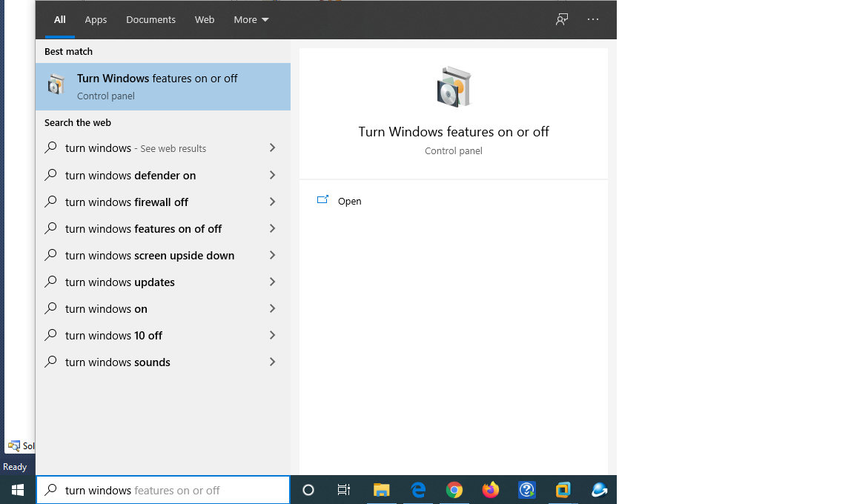Click the Cortana circle icon
This screenshot has width=854, height=504.
click(308, 490)
